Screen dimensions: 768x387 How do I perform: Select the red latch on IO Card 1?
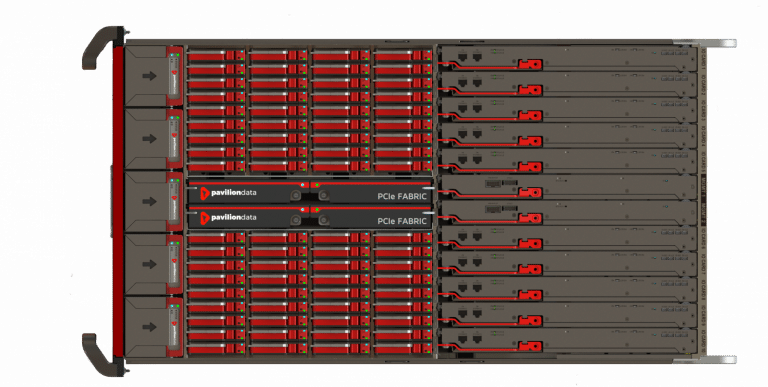(x=530, y=64)
